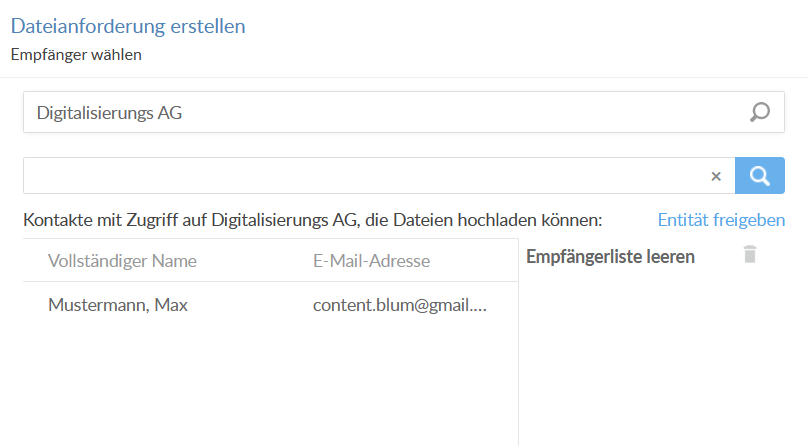Click the Dateianforderung erstellen heading

click(x=128, y=26)
